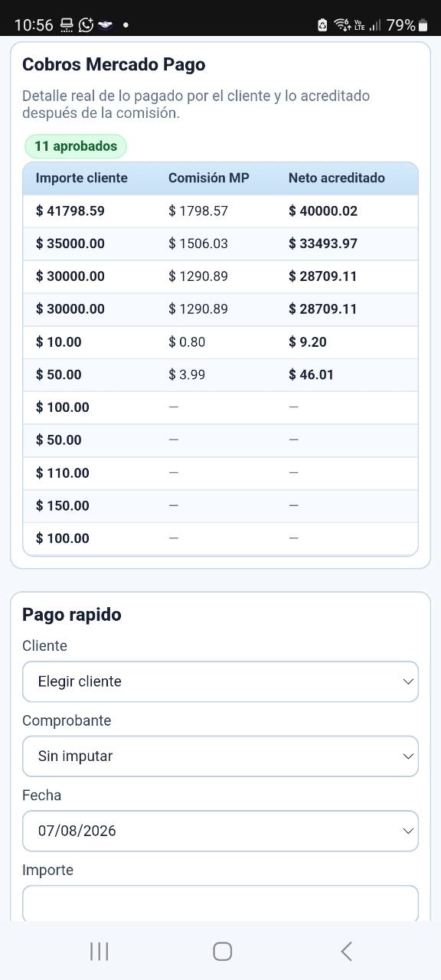
Task: Tap the recycle-battery saver status icon
Action: tap(322, 25)
